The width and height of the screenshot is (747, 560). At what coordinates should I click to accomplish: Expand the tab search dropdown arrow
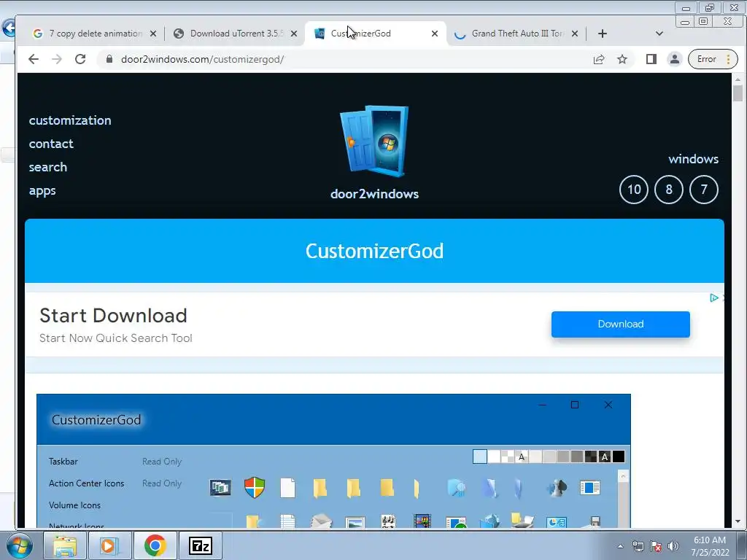[659, 34]
